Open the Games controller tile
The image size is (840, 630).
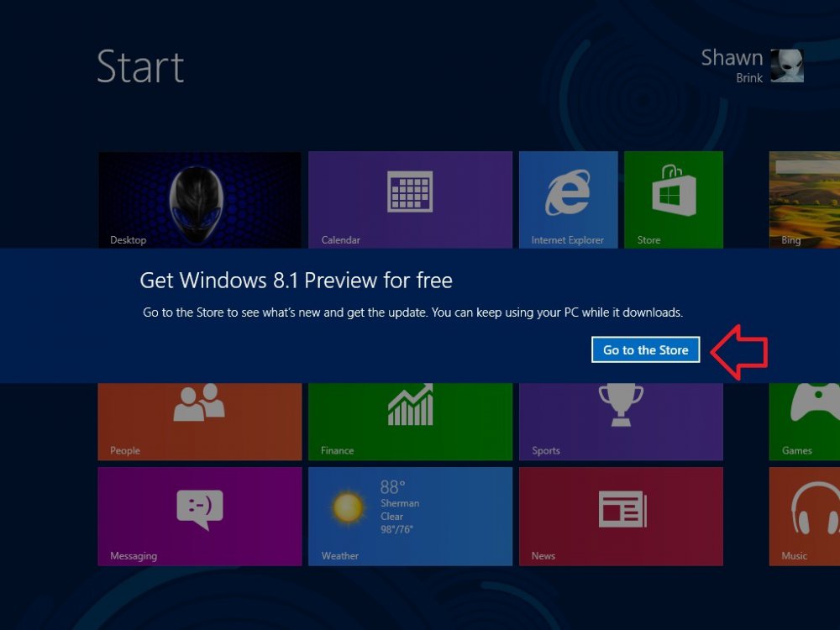(x=804, y=422)
